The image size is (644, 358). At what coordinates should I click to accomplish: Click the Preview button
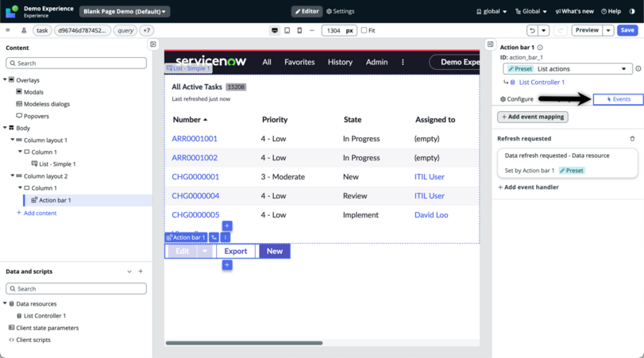587,30
